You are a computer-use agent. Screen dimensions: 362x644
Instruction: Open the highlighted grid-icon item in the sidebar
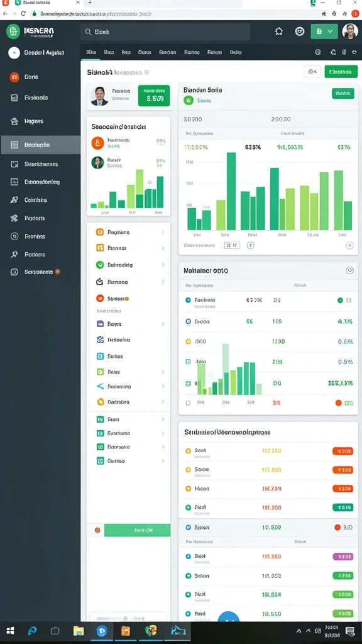click(x=40, y=145)
